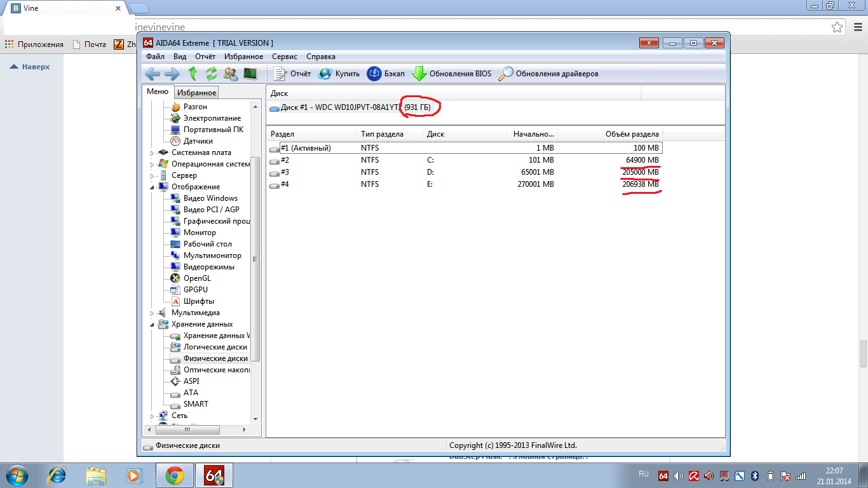
Task: Select Физические диски tree item
Action: (215, 358)
